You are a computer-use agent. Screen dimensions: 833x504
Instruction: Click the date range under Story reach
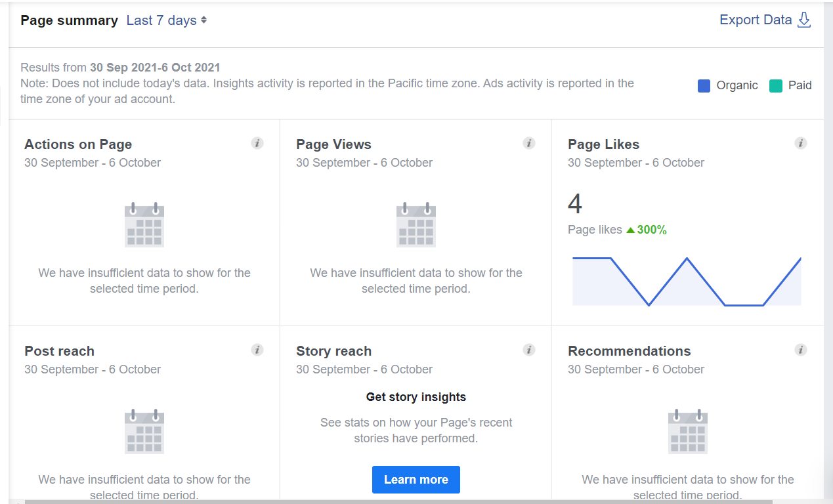[364, 369]
